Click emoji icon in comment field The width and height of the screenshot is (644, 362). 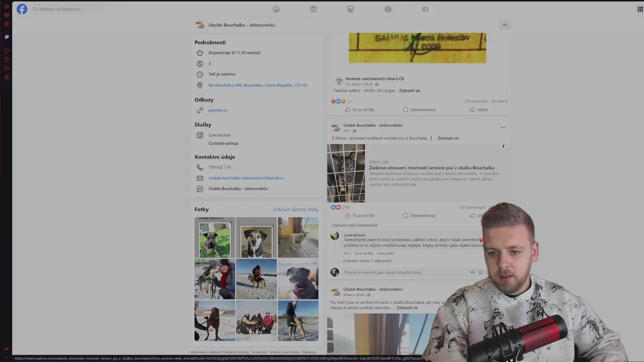pos(480,272)
